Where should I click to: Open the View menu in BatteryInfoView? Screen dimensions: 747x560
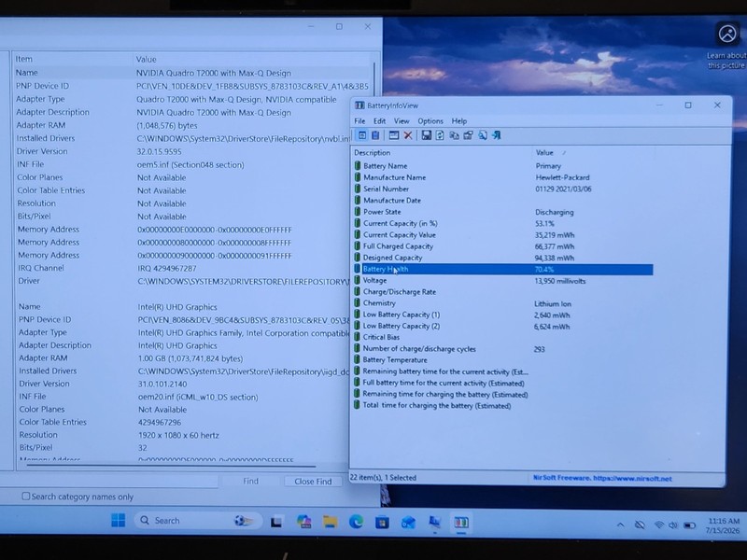(x=402, y=121)
